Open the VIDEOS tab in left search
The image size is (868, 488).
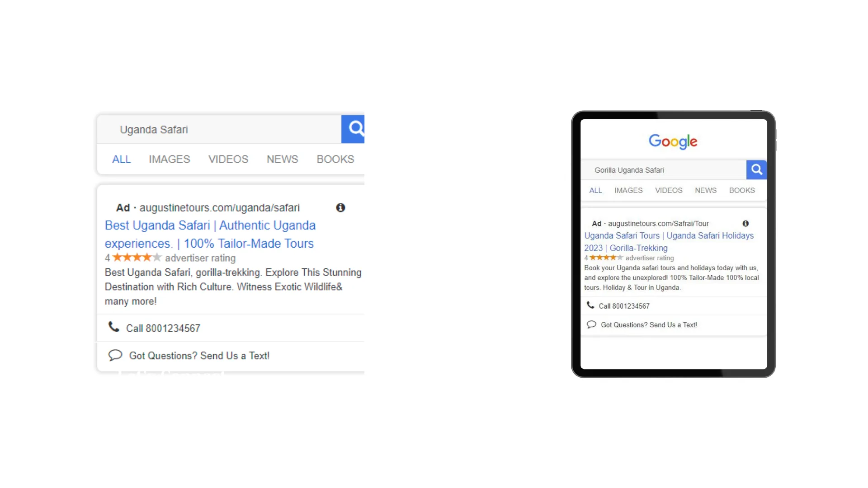(x=228, y=159)
